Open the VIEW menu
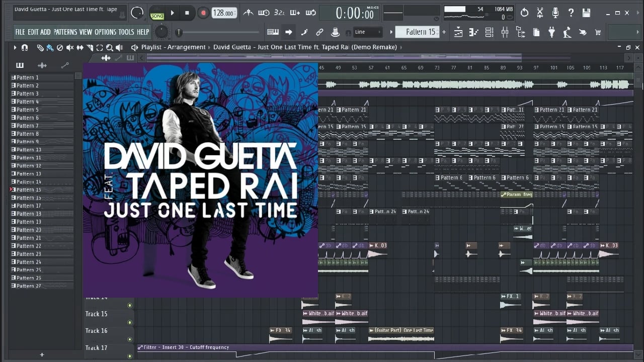The height and width of the screenshot is (362, 644). (x=86, y=32)
